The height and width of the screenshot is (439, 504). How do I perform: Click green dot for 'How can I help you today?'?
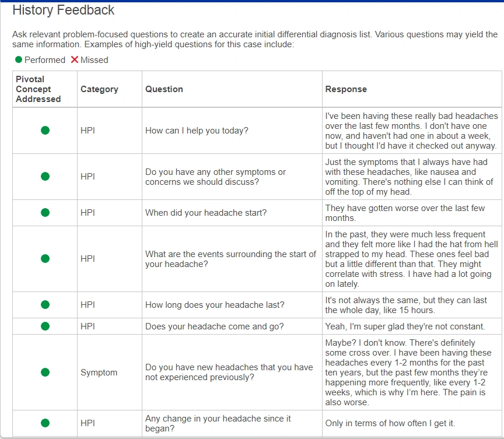coord(45,131)
